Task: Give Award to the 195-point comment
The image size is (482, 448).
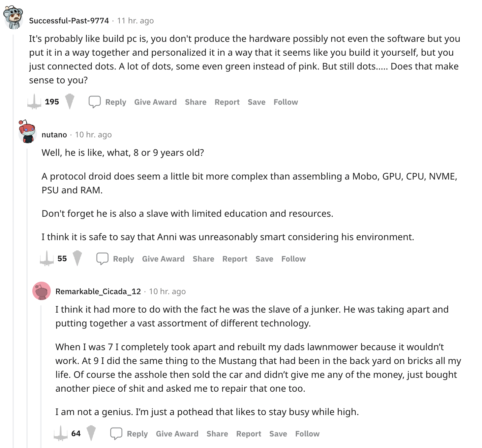Action: pyautogui.click(x=155, y=102)
